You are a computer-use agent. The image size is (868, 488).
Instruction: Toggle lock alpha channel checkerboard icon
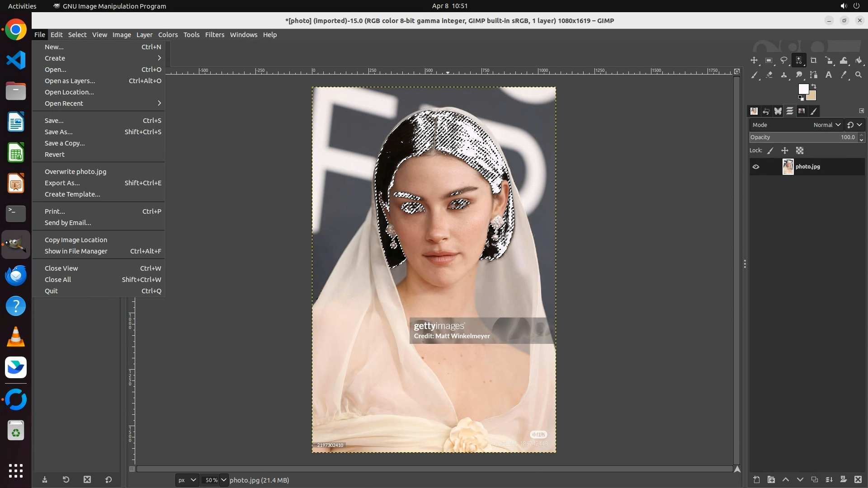800,151
